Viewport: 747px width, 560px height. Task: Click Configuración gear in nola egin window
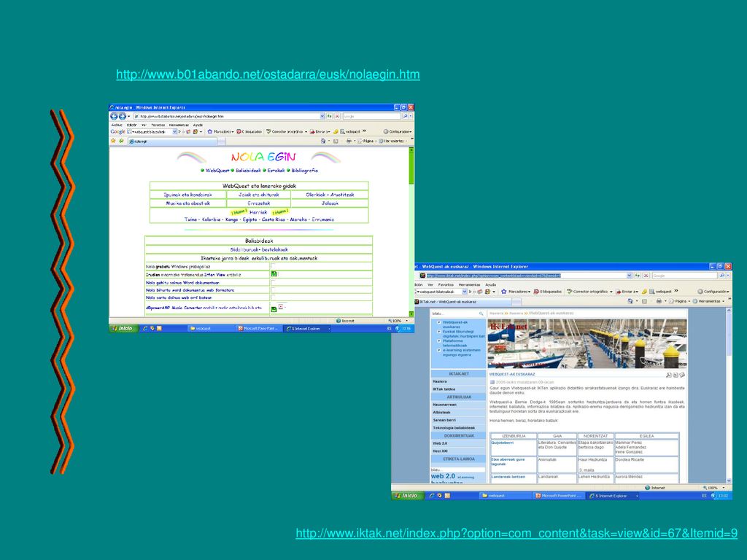click(386, 131)
